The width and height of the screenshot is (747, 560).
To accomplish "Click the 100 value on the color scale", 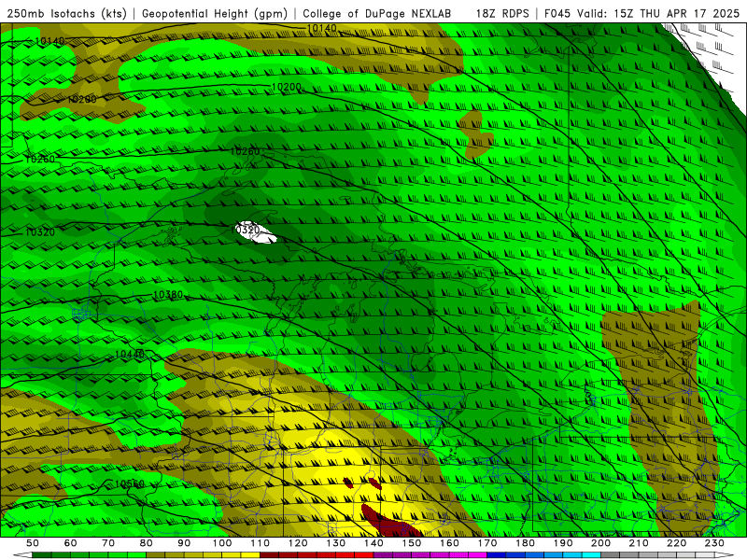I will coord(222,543).
